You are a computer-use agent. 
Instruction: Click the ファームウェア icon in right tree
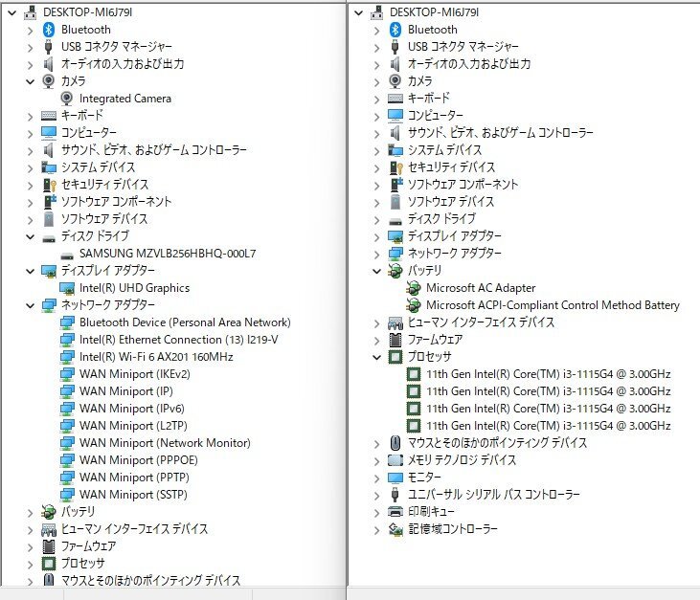395,340
